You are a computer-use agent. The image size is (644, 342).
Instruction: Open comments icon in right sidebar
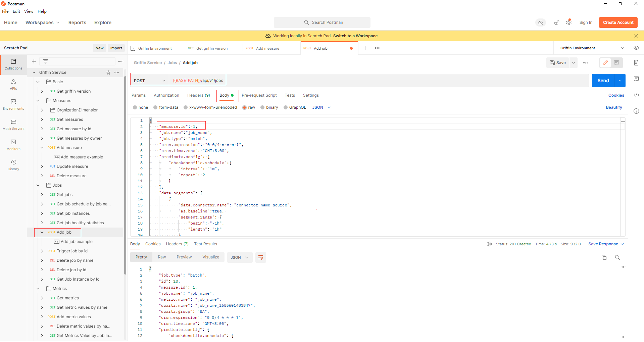636,79
